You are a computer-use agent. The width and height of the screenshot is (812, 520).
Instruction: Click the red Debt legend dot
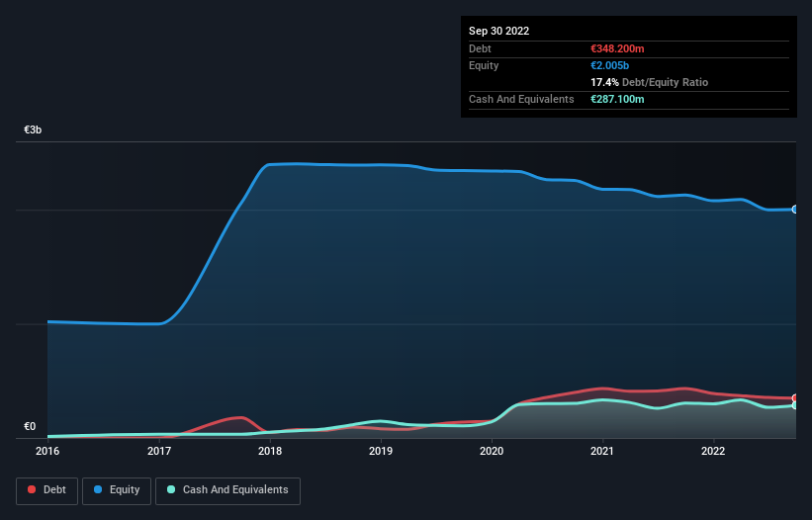tap(32, 489)
